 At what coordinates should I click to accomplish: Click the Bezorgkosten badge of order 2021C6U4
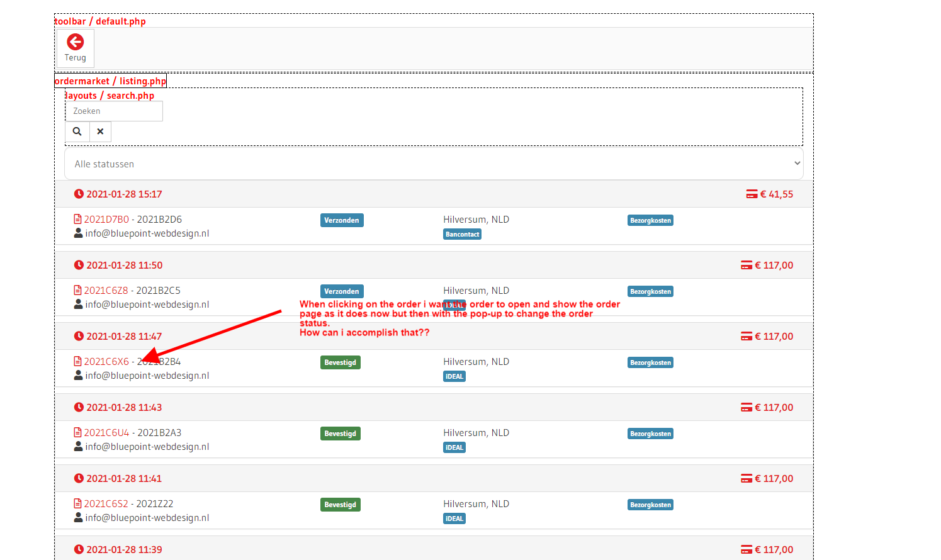coord(651,434)
